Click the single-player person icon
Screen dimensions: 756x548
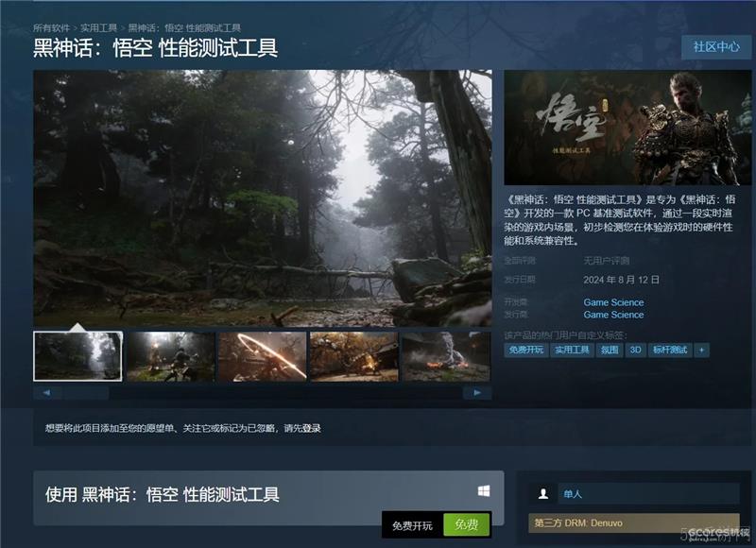[x=542, y=494]
